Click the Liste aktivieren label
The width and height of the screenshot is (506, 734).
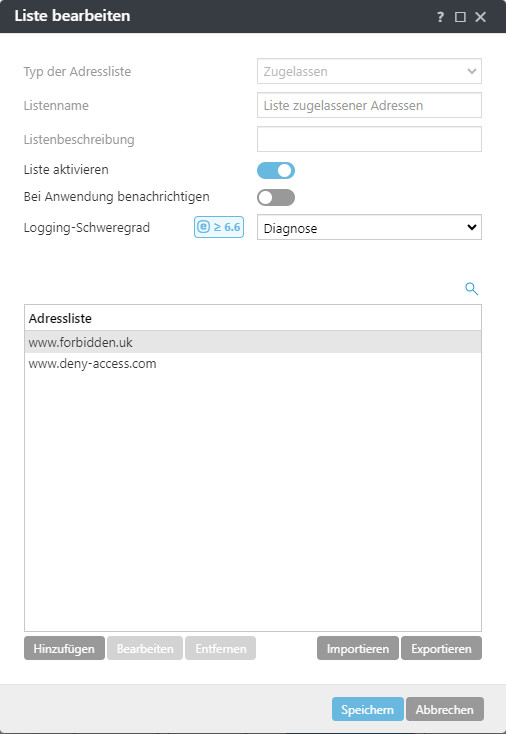[66, 169]
